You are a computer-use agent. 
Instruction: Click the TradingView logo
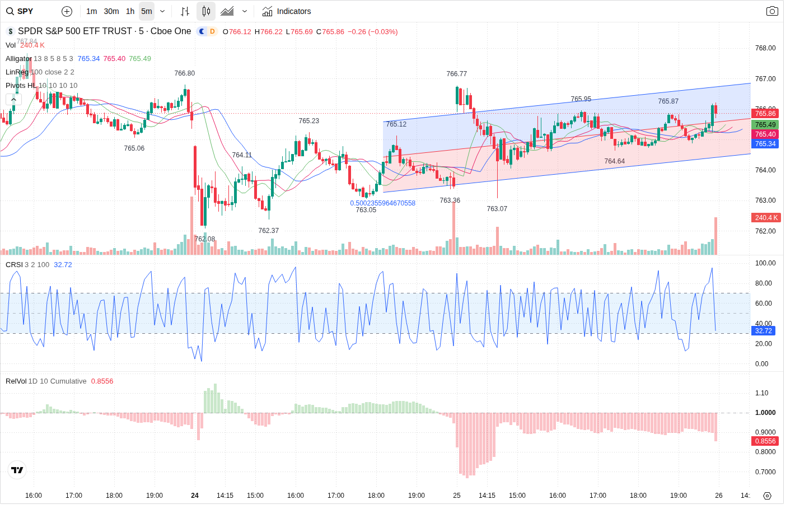click(17, 470)
